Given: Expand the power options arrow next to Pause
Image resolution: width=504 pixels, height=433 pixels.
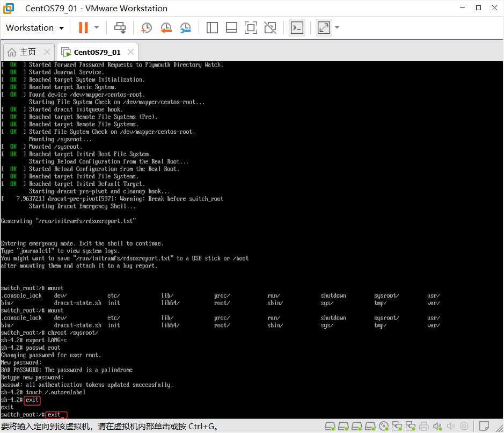Looking at the screenshot, I should (97, 27).
